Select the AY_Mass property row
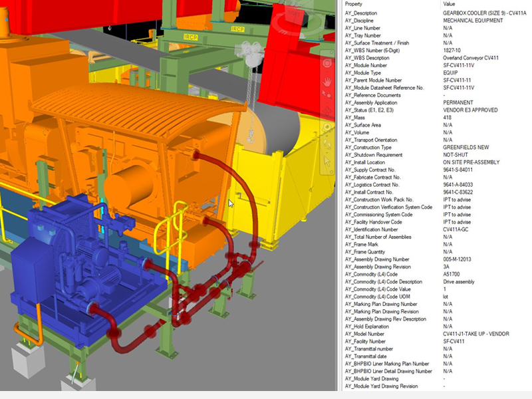 [x=360, y=118]
